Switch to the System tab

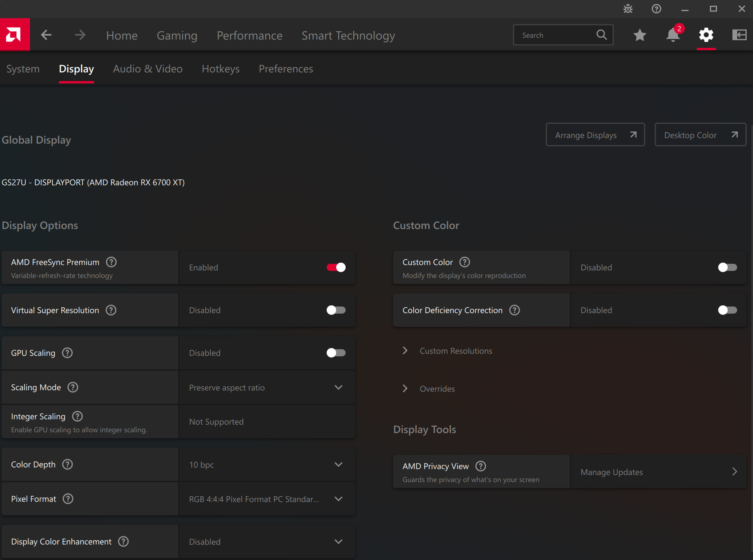pyautogui.click(x=23, y=69)
